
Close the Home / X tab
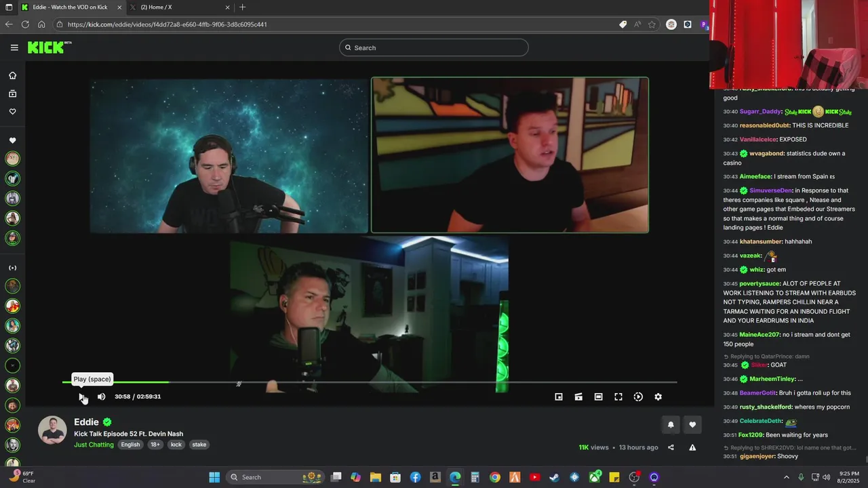point(226,7)
